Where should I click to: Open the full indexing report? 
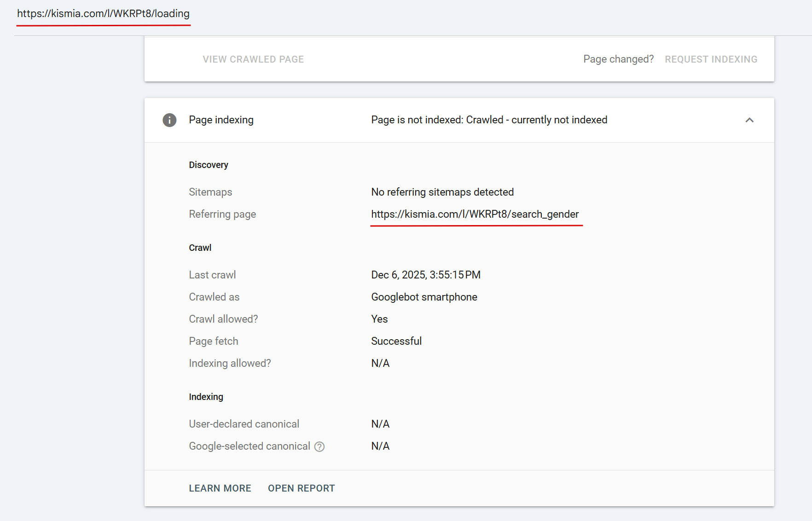(x=302, y=488)
